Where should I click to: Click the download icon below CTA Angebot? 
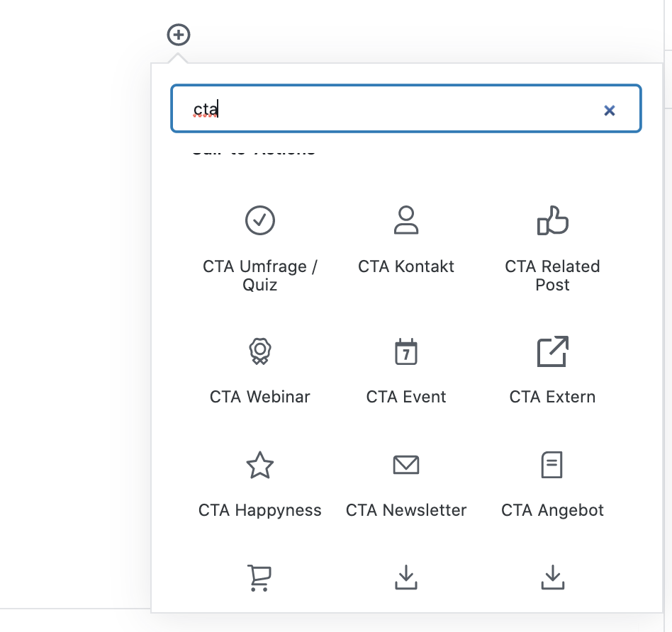552,578
